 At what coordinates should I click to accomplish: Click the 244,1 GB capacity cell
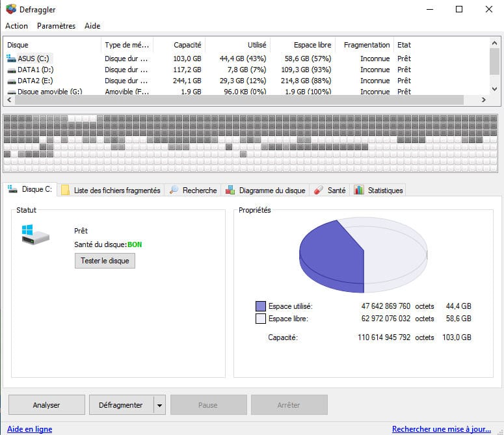point(187,81)
